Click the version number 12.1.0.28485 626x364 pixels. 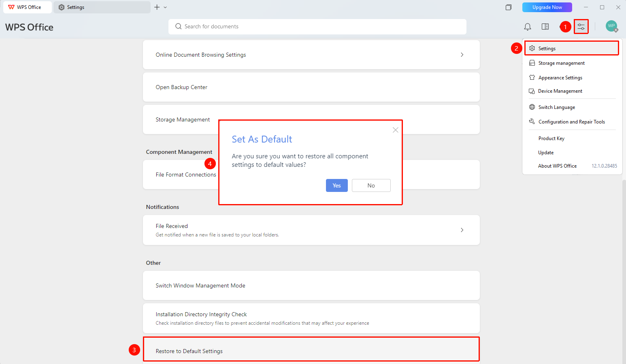click(x=604, y=166)
